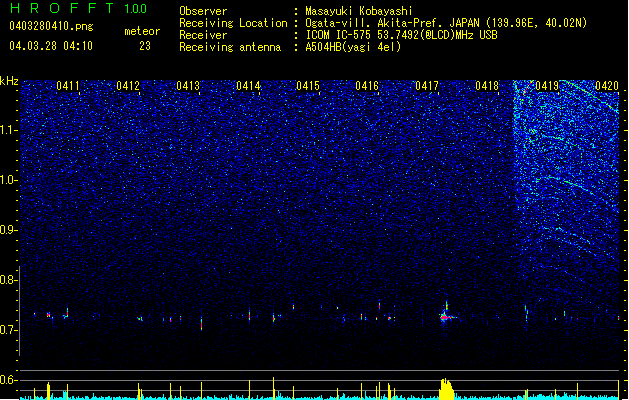This screenshot has width=629, height=400.
Task: Click the 0.8 kHz axis label
Action: [8, 280]
